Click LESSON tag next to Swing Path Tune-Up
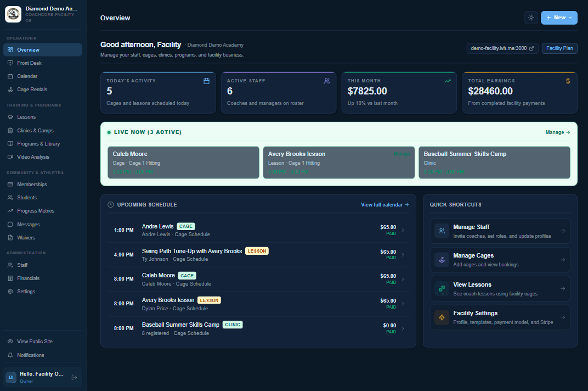This screenshot has width=588, height=391. pyautogui.click(x=257, y=251)
